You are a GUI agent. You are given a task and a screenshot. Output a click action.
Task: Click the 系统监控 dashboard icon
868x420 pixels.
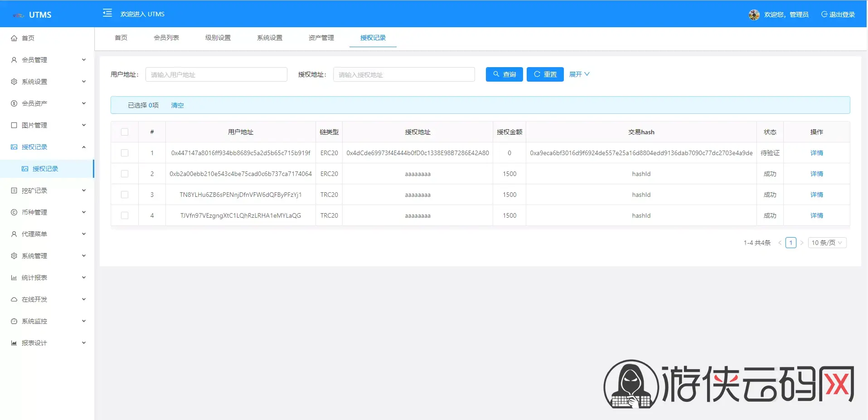[x=14, y=321]
